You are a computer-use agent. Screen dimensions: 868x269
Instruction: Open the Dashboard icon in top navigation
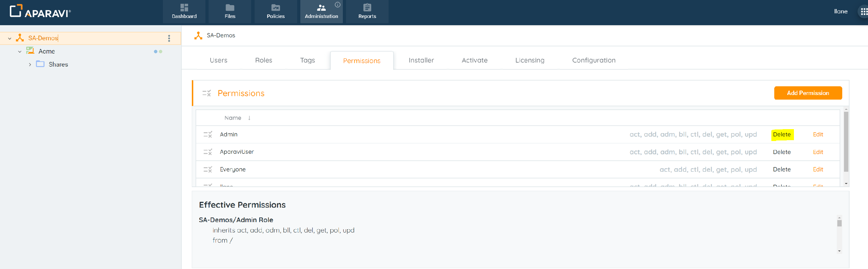[184, 8]
